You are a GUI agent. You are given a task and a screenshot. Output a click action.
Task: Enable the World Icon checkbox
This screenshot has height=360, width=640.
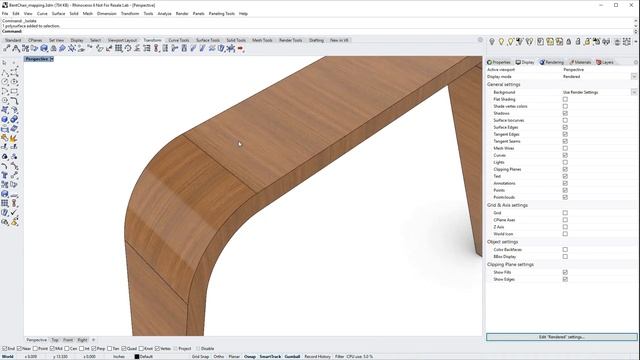565,234
